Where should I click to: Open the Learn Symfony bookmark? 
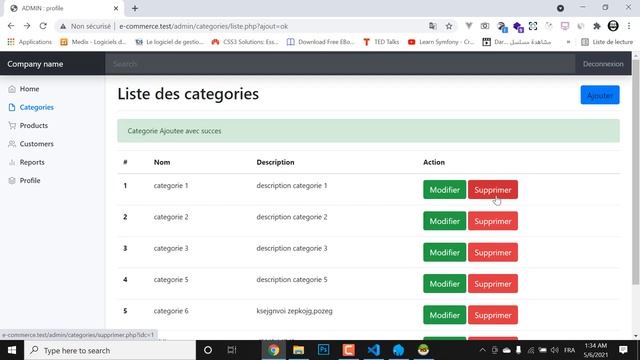[x=441, y=42]
